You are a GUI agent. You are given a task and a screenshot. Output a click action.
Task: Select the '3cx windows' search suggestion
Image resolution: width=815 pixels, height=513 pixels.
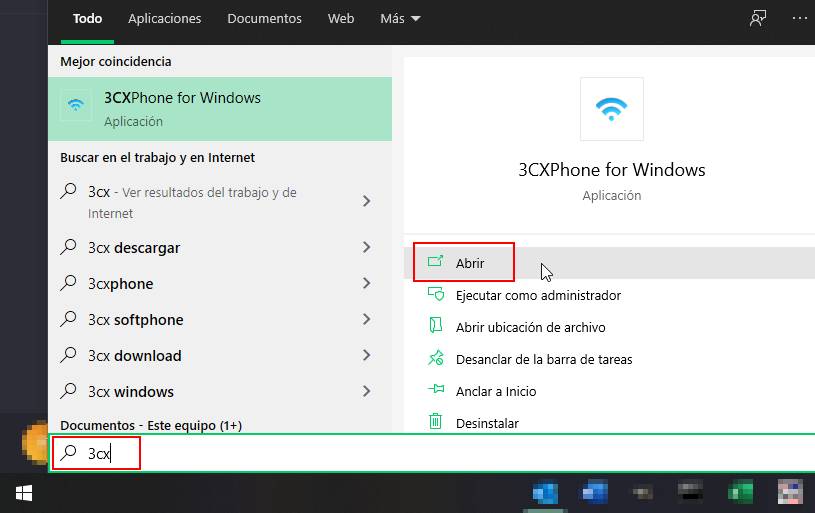(220, 391)
